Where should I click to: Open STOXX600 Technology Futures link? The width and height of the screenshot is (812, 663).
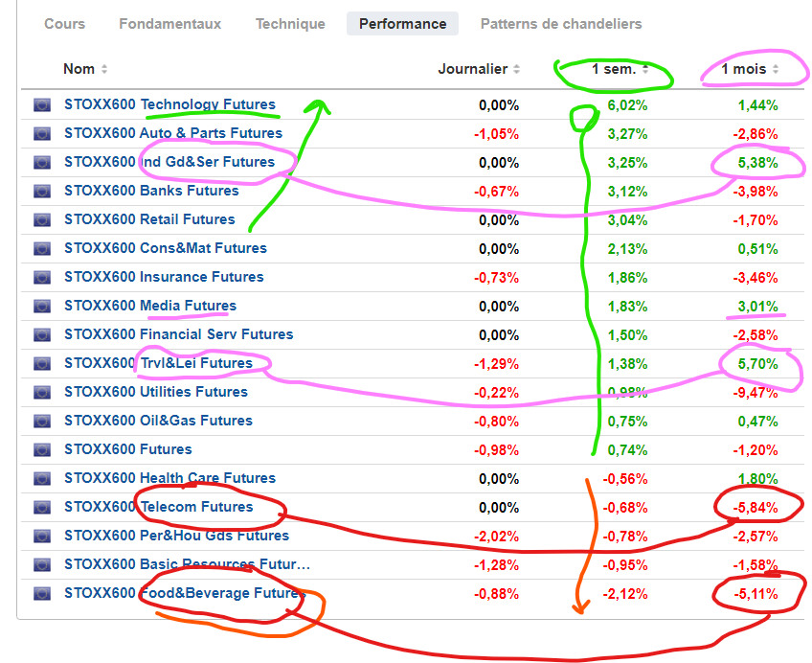click(x=169, y=104)
